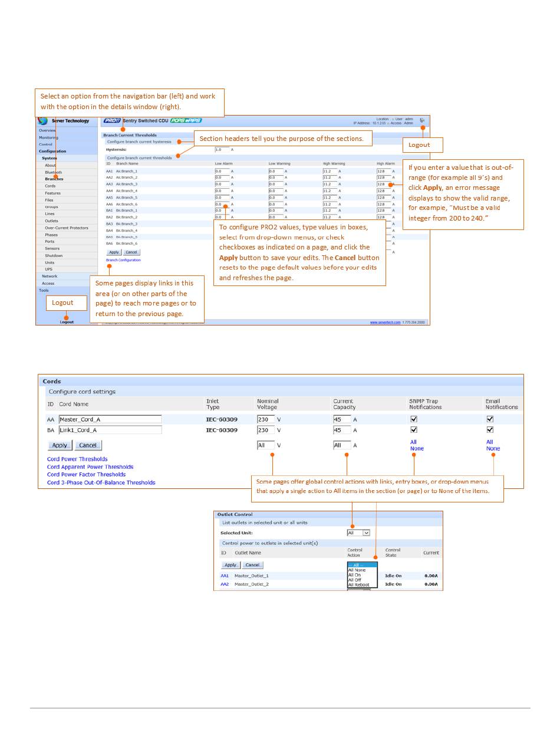Click Cancel on Branch Current Thresholds page
Image resolution: width=560 pixels, height=736 pixels.
coord(131,252)
